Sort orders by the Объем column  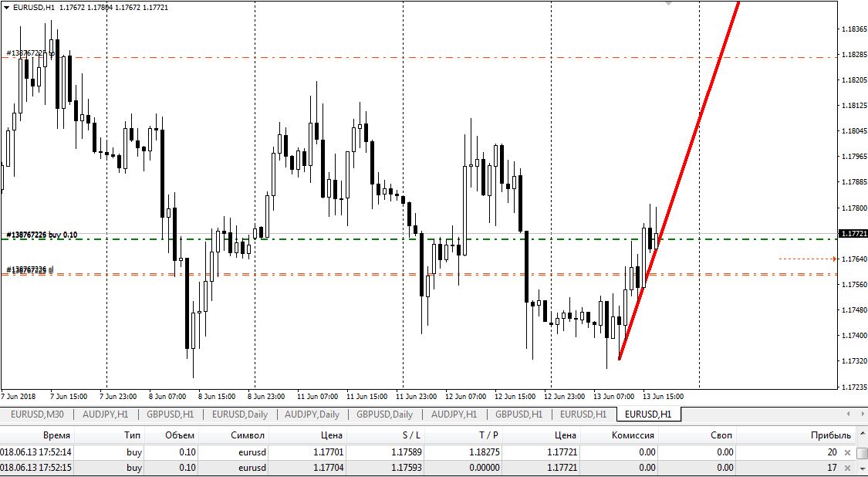tap(180, 435)
